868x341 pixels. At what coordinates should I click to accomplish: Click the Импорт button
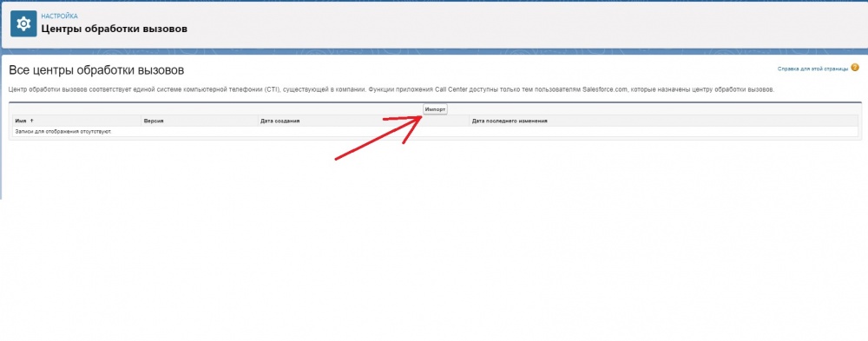(435, 109)
